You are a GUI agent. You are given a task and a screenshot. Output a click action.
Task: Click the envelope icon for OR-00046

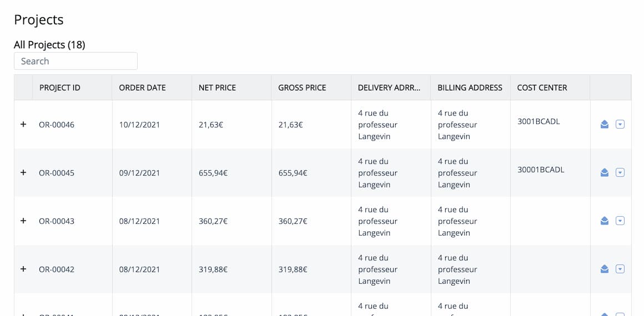point(604,124)
